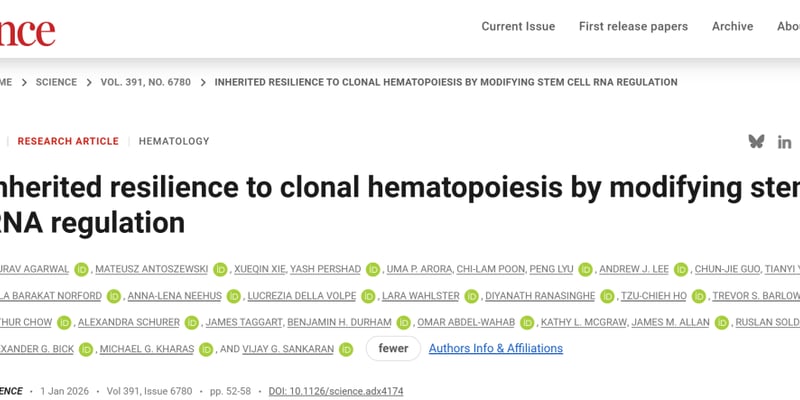Go to First release papers
This screenshot has height=400, width=800.
coord(633,26)
